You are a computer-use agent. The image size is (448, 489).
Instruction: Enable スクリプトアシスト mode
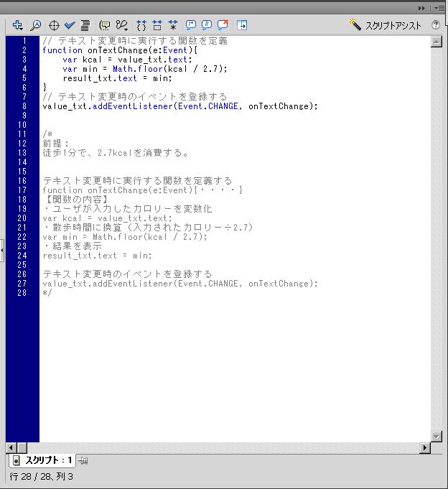coord(385,25)
